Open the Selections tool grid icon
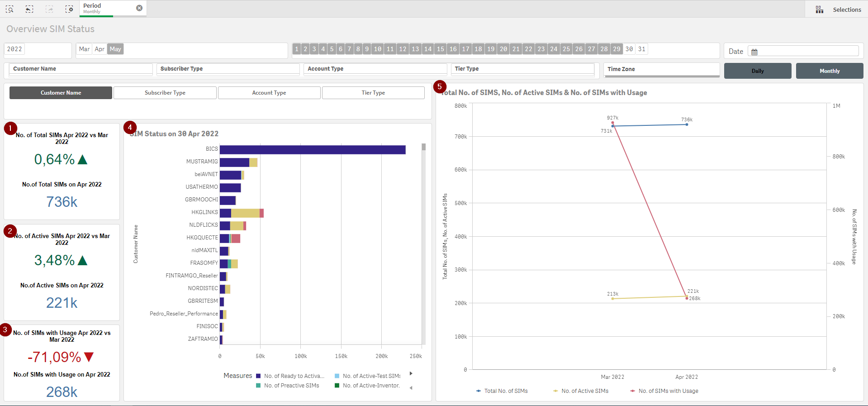 [819, 10]
